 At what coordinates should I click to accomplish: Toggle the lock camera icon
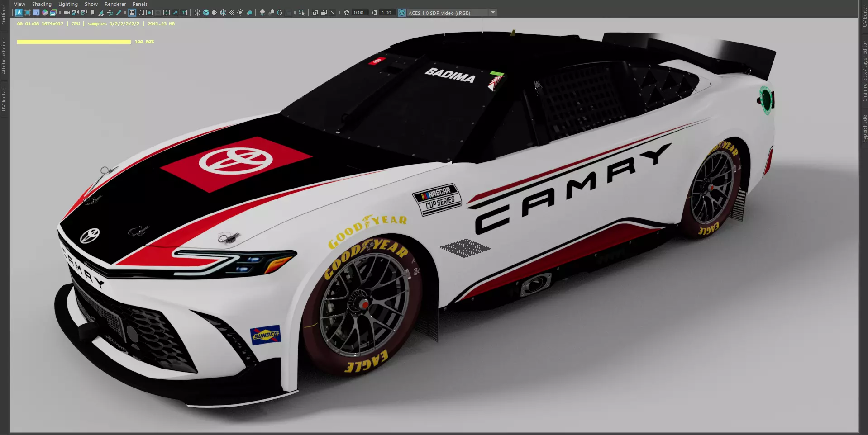click(x=76, y=13)
